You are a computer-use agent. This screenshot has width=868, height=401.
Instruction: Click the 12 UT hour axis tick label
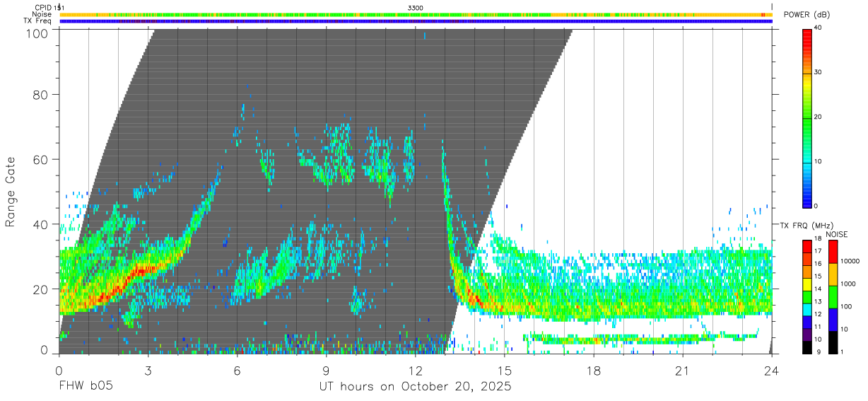point(416,371)
